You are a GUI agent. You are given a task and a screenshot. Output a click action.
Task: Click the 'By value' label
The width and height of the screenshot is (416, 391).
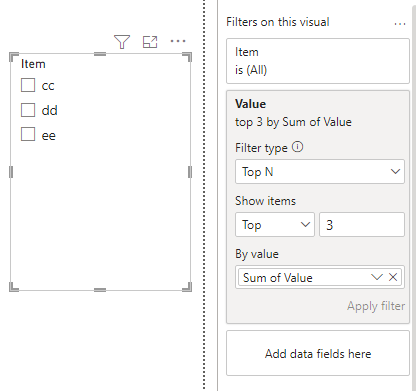pos(257,254)
